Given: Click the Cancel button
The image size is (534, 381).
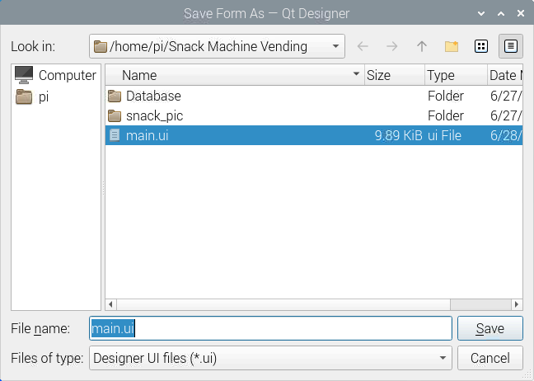Looking at the screenshot, I should coord(490,358).
